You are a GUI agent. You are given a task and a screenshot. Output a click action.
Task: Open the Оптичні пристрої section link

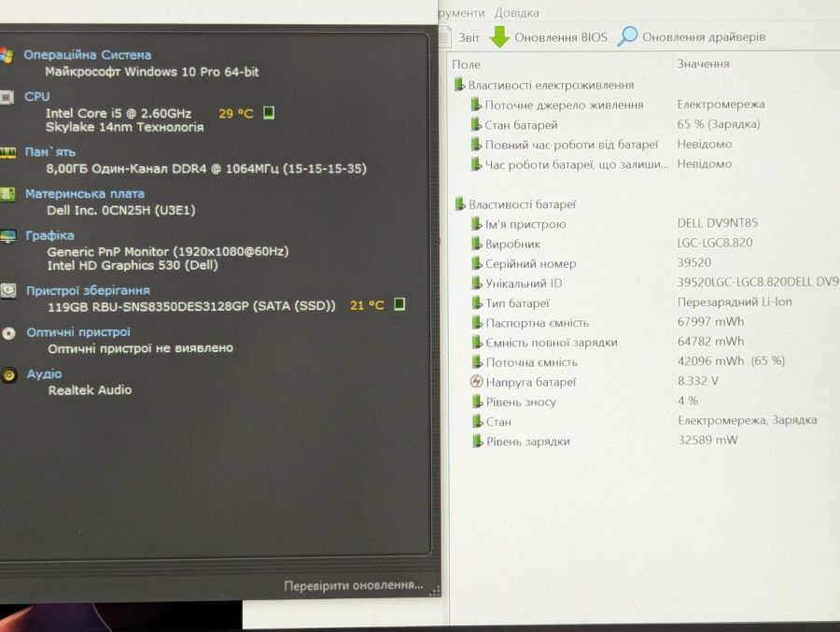pos(78,332)
